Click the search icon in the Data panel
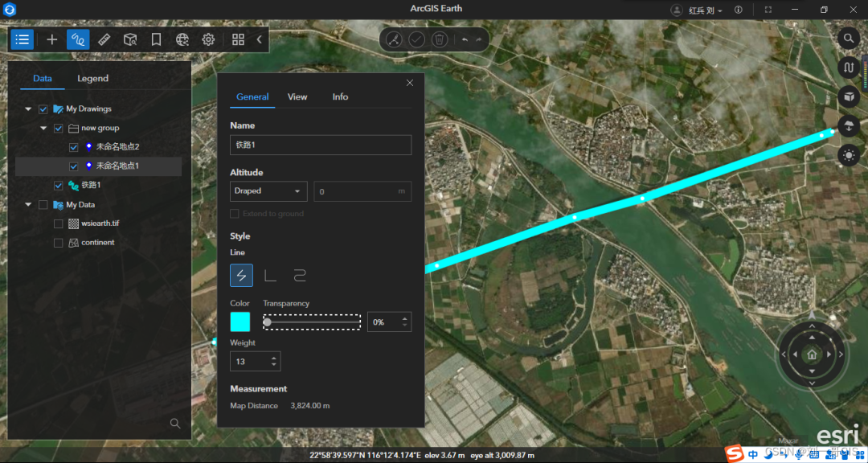This screenshot has width=868, height=463. point(175,424)
